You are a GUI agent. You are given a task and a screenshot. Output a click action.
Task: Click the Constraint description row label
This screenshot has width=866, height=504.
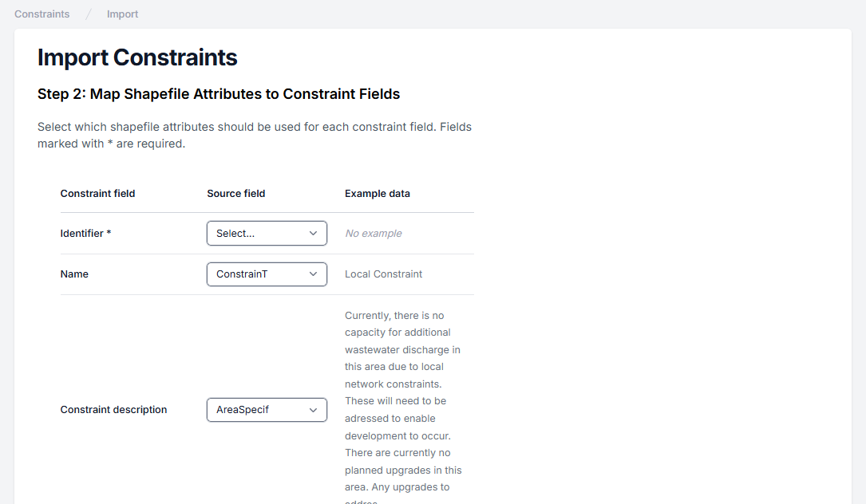113,410
